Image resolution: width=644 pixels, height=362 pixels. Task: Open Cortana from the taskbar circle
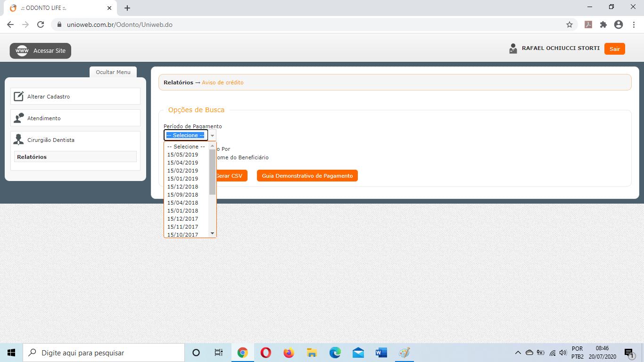[x=196, y=353]
